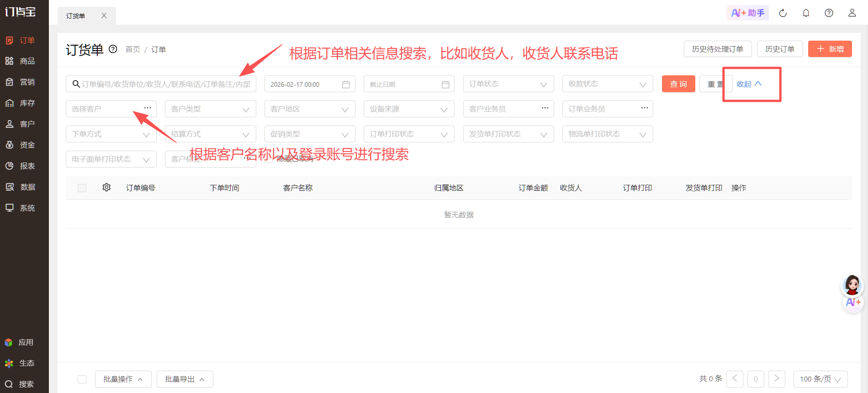868x393 pixels.
Task: Open the 数据 section
Action: [x=21, y=187]
